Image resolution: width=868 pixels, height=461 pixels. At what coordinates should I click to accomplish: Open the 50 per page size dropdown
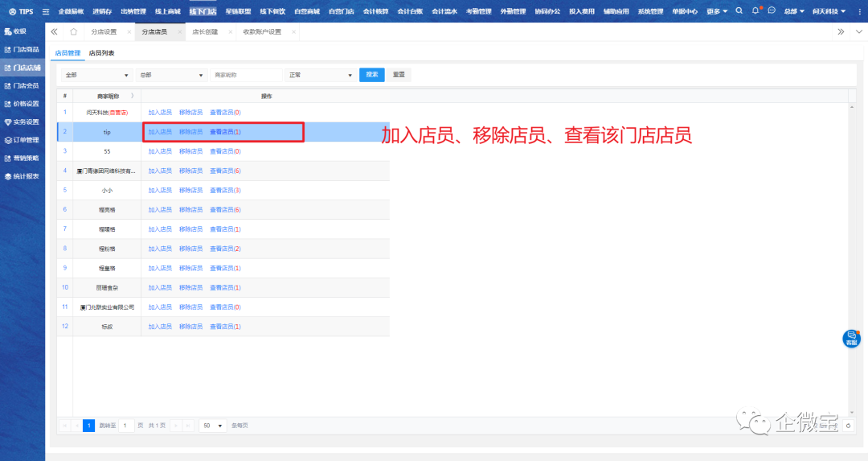tap(213, 425)
